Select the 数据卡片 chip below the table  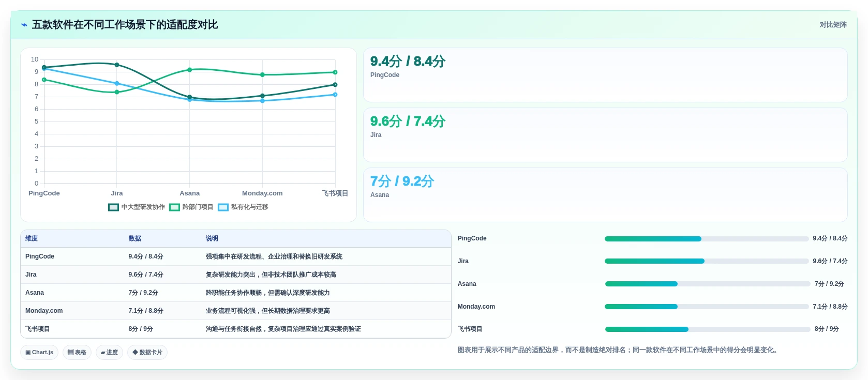point(147,352)
